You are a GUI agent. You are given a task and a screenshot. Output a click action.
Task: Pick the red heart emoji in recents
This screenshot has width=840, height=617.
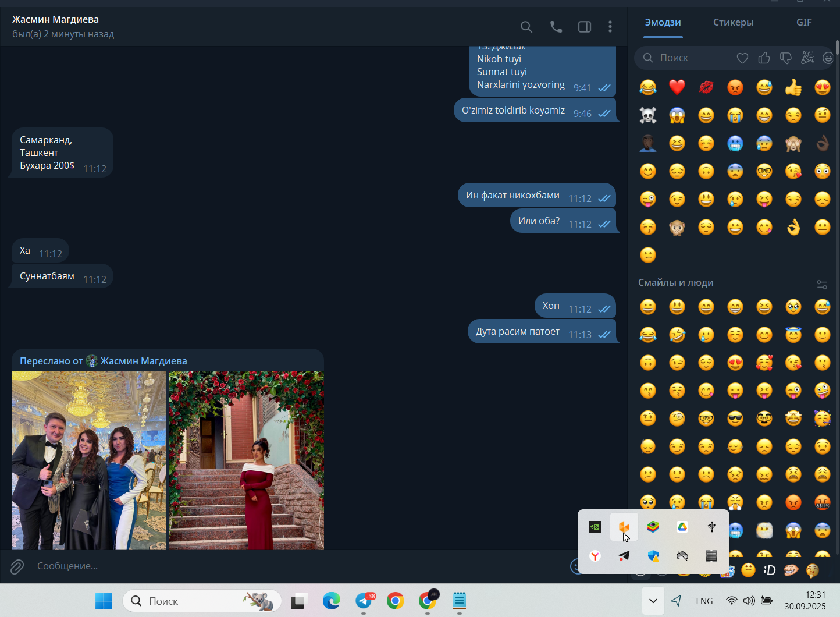click(677, 87)
